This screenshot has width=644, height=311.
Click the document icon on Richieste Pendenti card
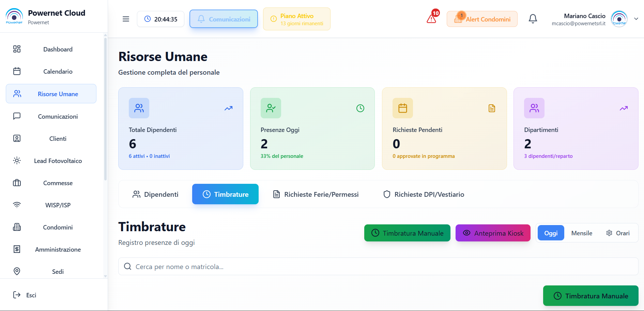click(492, 108)
